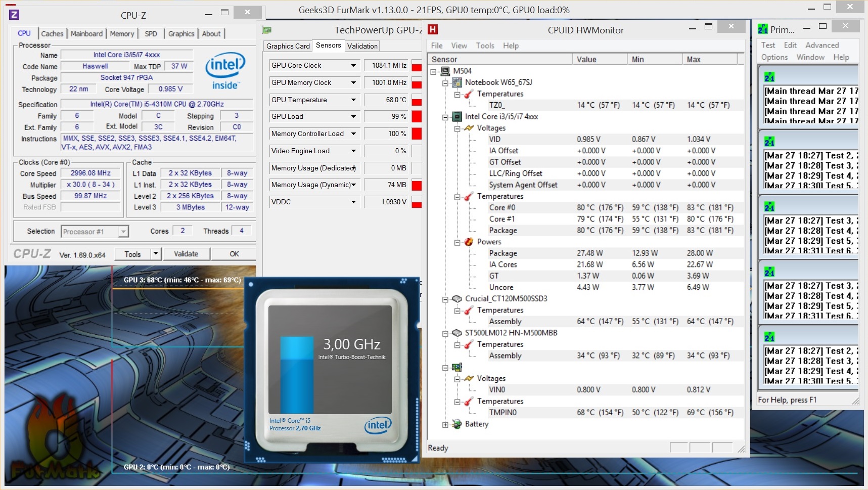This screenshot has height=490, width=868.
Task: Switch to the Graphics tab in CPU-Z
Action: (x=181, y=34)
